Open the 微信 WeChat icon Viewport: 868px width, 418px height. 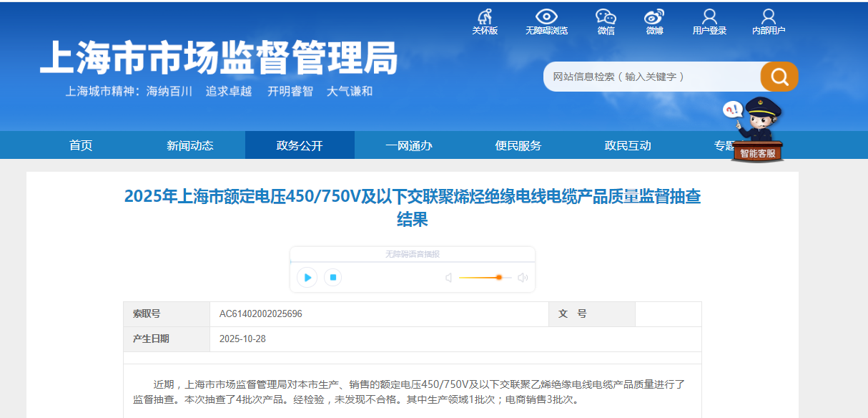coord(606,17)
